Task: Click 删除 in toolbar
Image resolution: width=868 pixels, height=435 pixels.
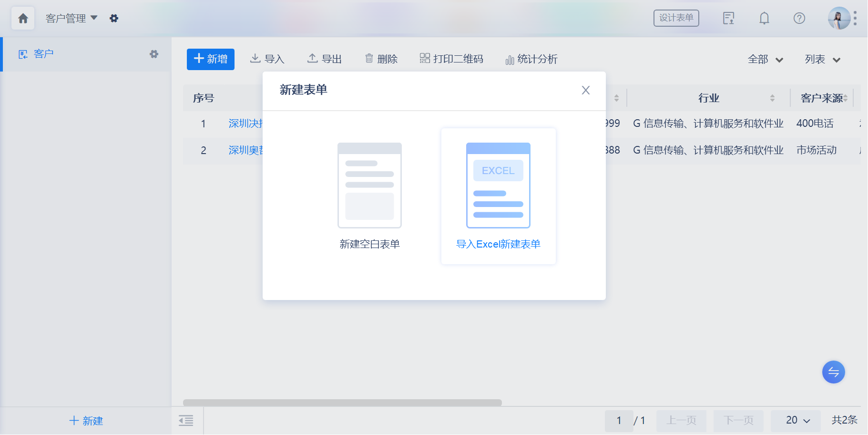Action: [x=381, y=59]
